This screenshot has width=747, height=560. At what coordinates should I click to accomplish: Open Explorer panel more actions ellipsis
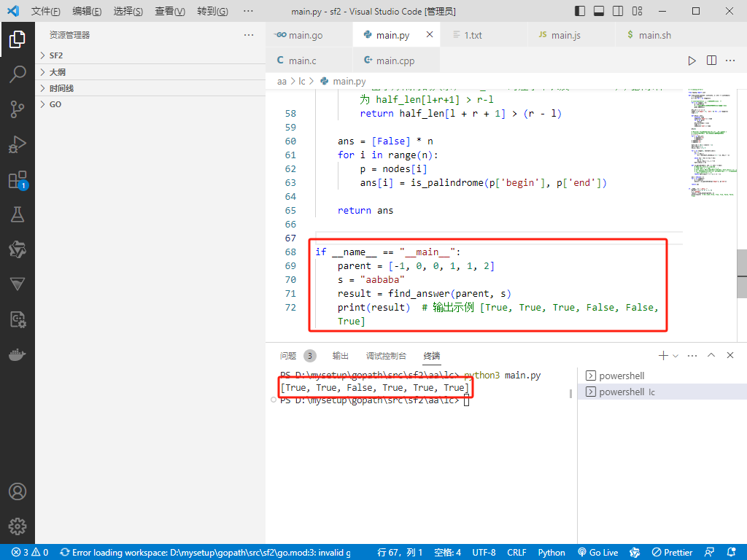[x=249, y=35]
